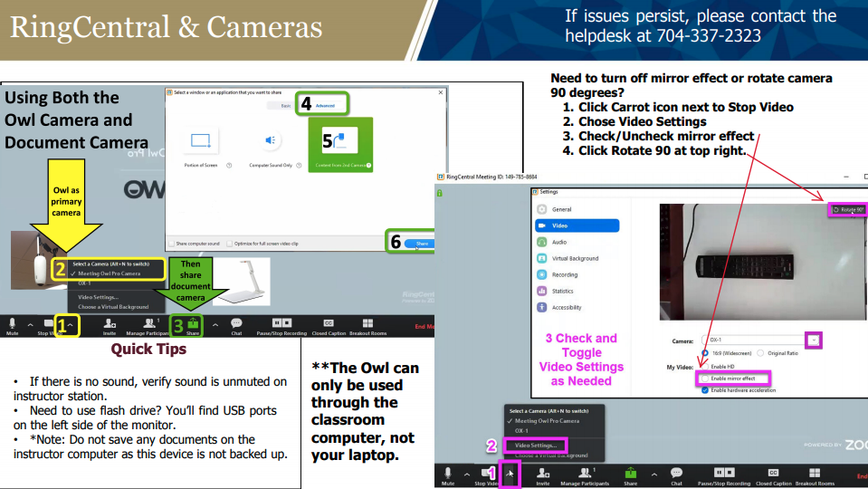This screenshot has width=868, height=489.
Task: Switch to Basic tab in share dialog
Action: [x=285, y=105]
